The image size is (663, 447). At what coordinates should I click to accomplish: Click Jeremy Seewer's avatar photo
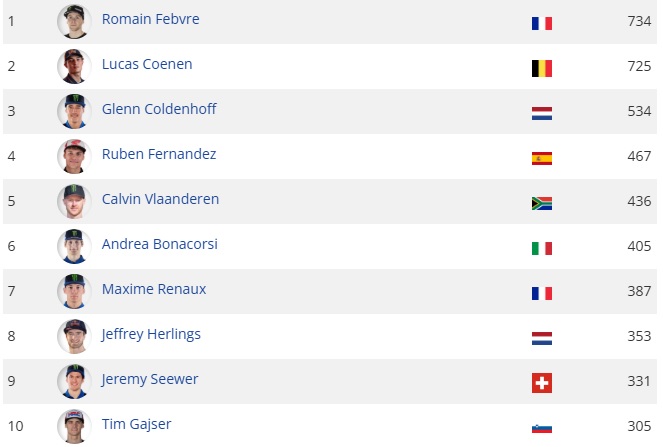(x=74, y=381)
